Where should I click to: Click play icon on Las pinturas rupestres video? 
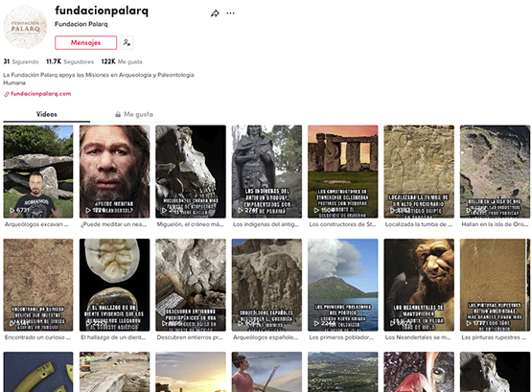[469, 324]
